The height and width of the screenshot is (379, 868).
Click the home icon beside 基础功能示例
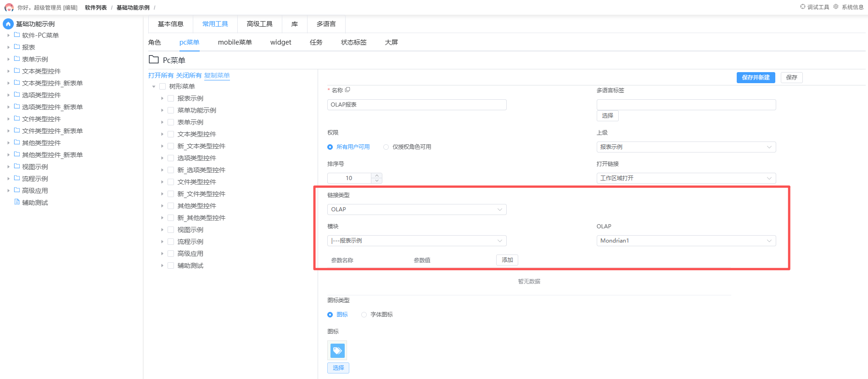coord(8,24)
